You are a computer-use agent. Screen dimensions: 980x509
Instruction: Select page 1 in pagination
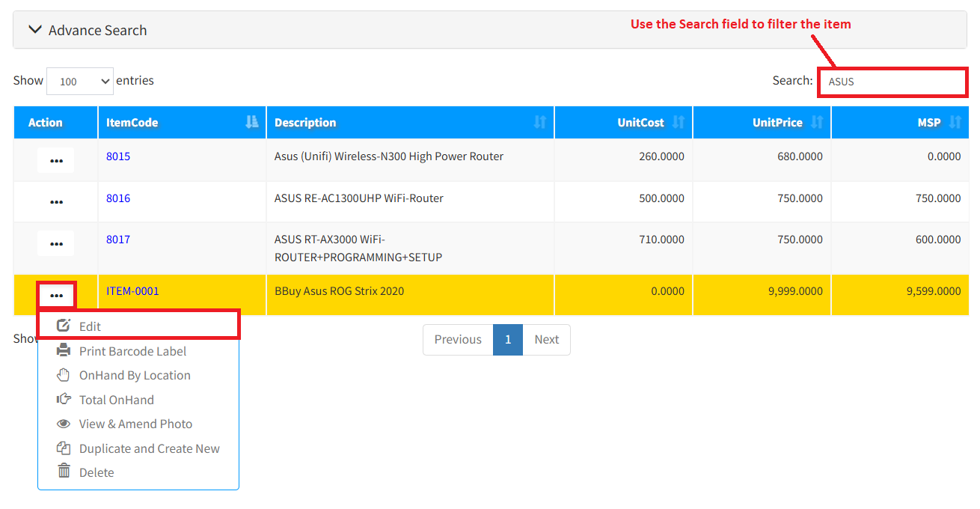point(508,340)
